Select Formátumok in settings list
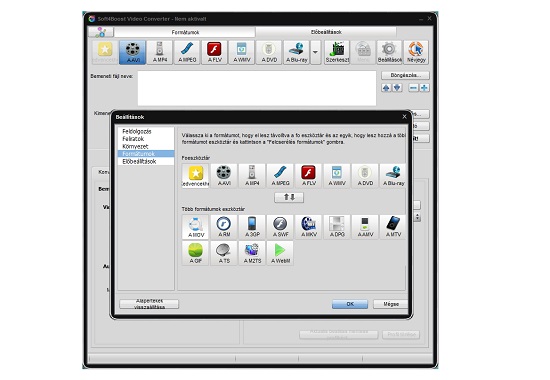Screen dimensions: 550x380 pyautogui.click(x=146, y=154)
